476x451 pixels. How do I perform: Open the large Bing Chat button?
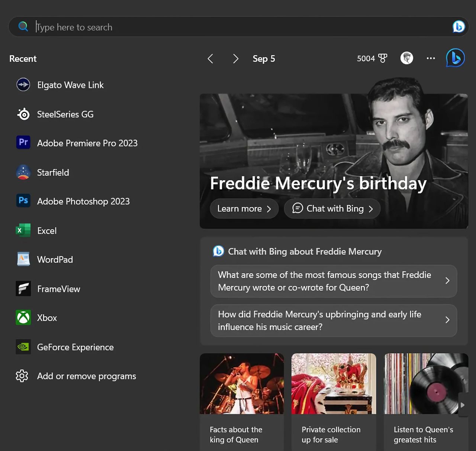pos(455,58)
